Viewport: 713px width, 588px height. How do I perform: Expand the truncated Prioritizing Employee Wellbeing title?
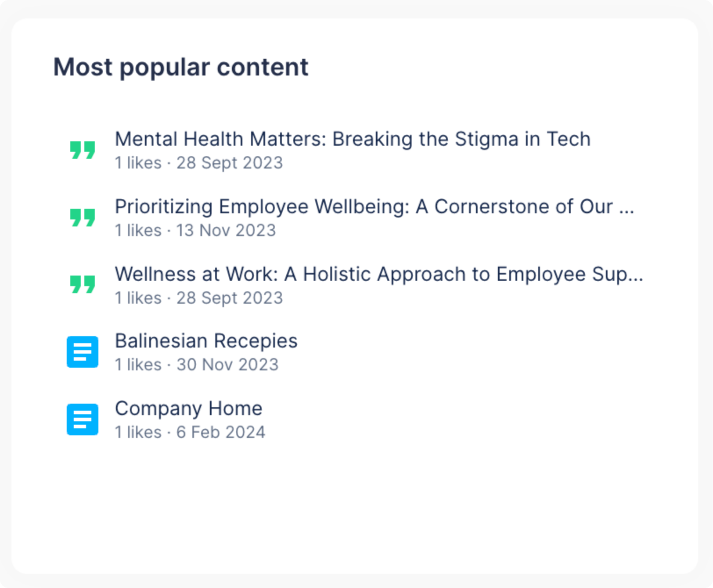point(374,207)
